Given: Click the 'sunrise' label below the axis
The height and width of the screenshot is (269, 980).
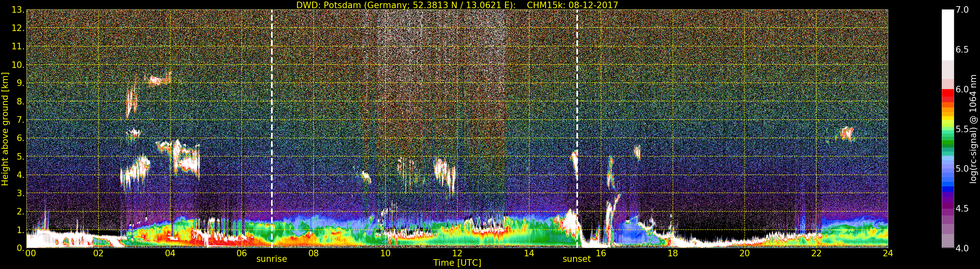Looking at the screenshot, I should (272, 259).
